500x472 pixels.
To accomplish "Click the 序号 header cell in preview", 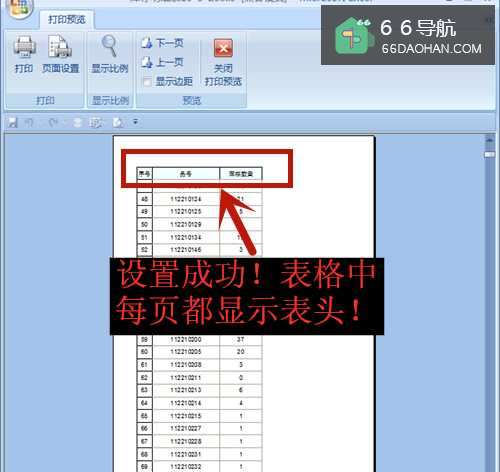I will [x=145, y=174].
